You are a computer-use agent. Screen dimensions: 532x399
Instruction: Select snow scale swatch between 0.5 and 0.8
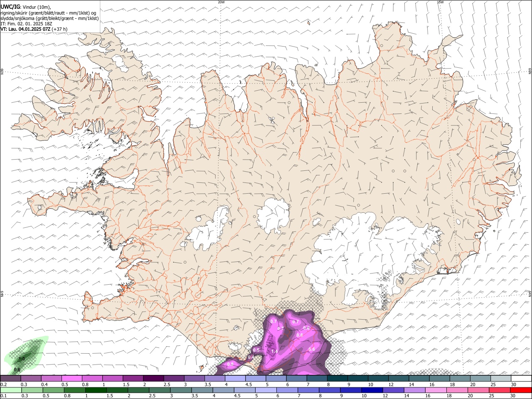coord(71,379)
